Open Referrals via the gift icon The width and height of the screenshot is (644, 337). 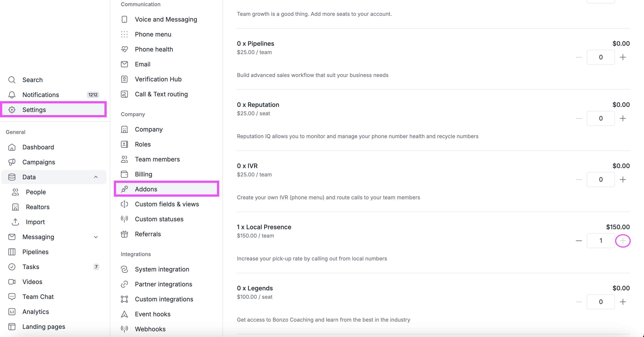(x=124, y=234)
